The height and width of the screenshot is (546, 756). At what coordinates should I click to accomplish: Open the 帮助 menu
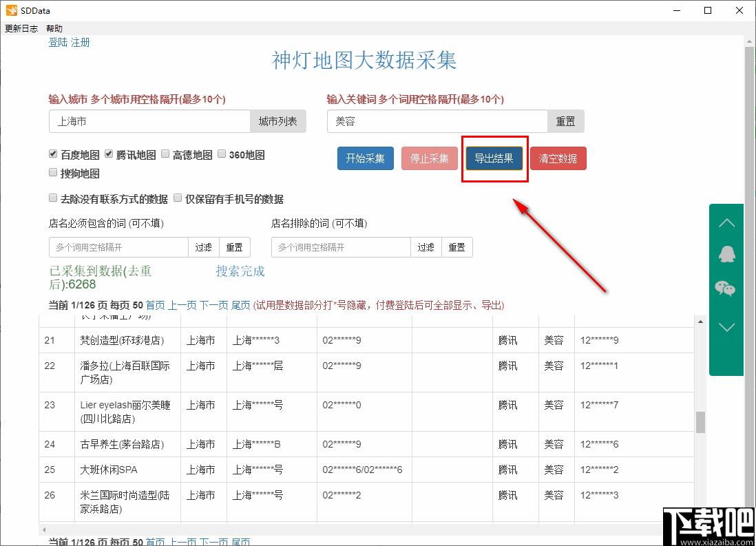point(54,28)
